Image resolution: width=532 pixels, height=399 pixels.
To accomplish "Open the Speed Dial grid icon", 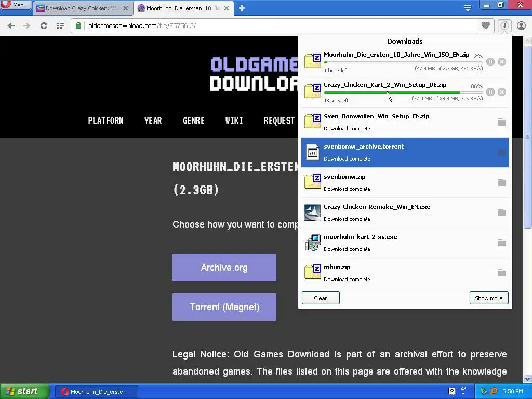I will pos(61,26).
